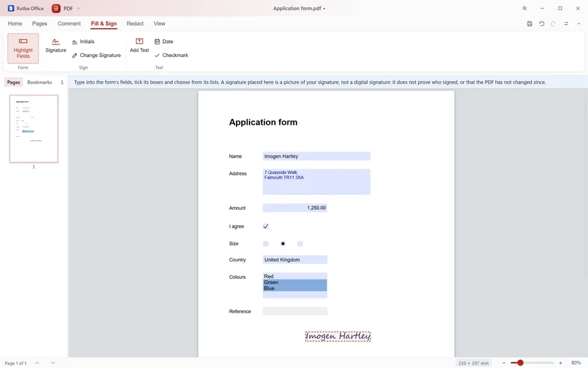This screenshot has width=588, height=368.
Task: Switch to the Bookmarks side panel tab
Action: (39, 82)
